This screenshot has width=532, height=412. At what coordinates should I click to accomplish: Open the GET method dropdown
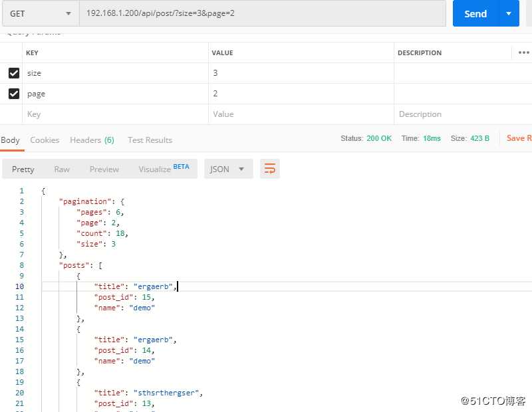tap(41, 13)
